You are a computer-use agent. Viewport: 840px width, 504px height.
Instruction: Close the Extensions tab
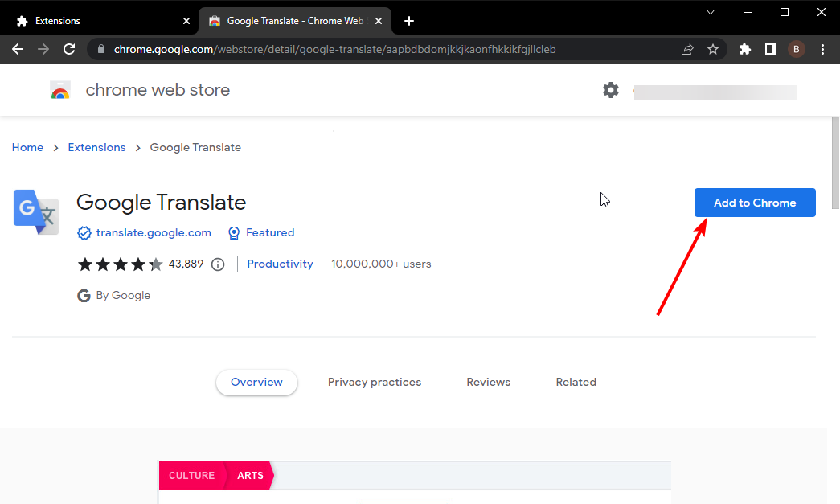point(186,21)
